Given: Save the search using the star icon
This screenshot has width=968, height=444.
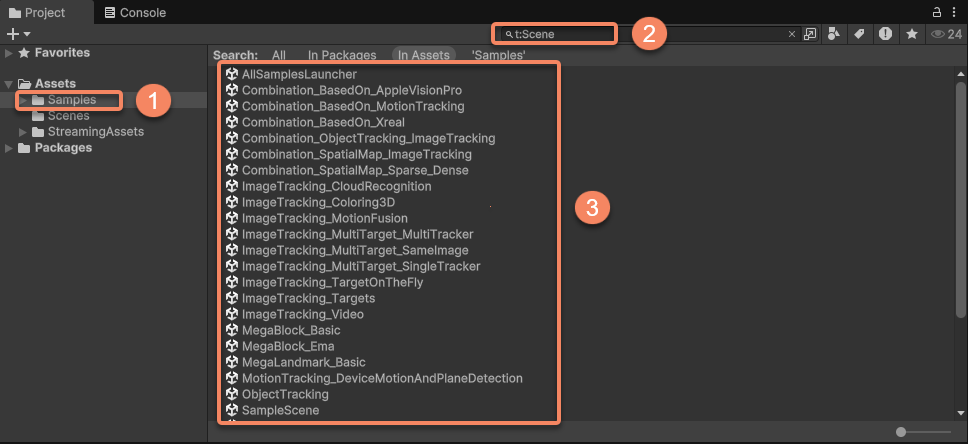Looking at the screenshot, I should [911, 34].
